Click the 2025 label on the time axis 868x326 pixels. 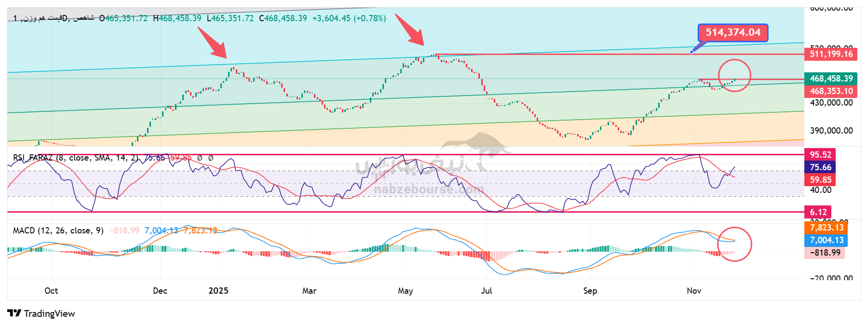tap(218, 291)
